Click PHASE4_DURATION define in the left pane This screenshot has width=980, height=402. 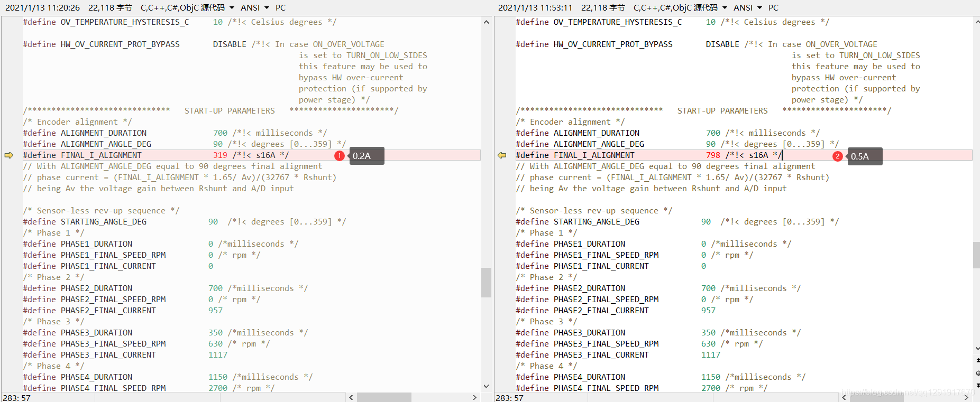pos(96,377)
